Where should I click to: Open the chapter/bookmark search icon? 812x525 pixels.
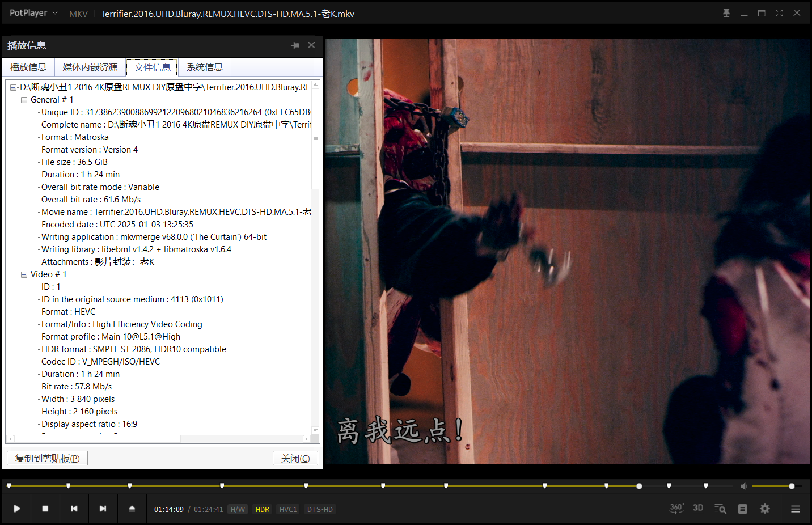[720, 509]
